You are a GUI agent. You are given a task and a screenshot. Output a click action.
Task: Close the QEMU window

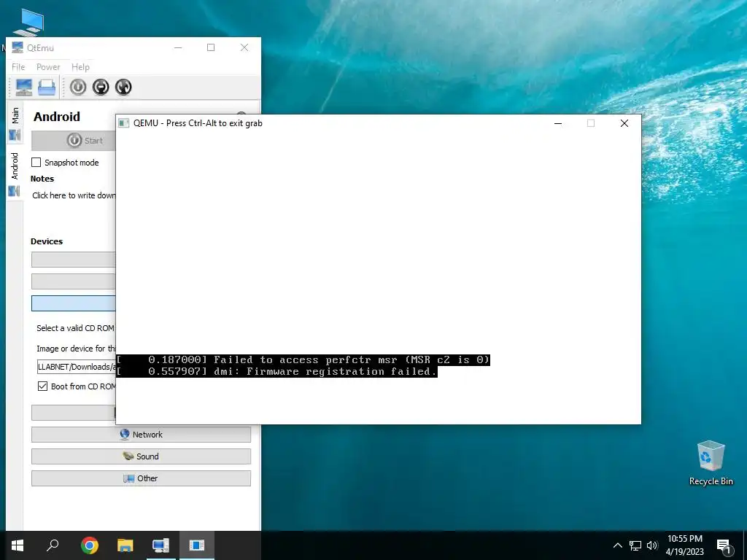[x=624, y=123]
